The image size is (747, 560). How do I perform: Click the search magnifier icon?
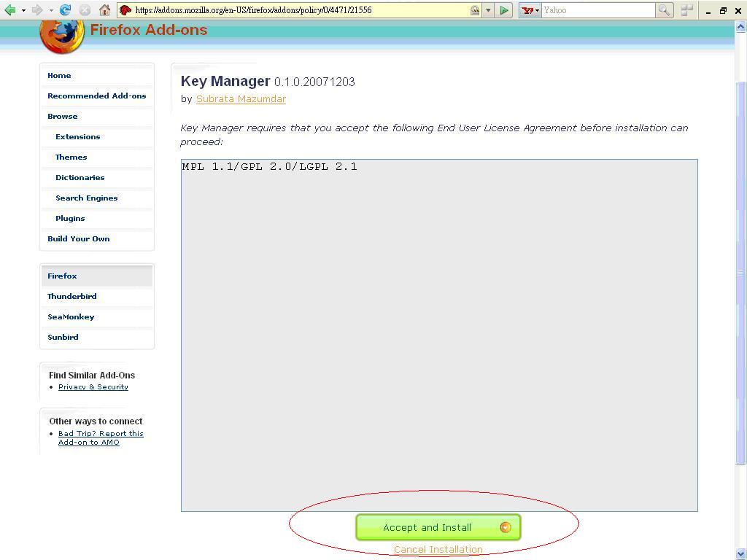pos(664,10)
